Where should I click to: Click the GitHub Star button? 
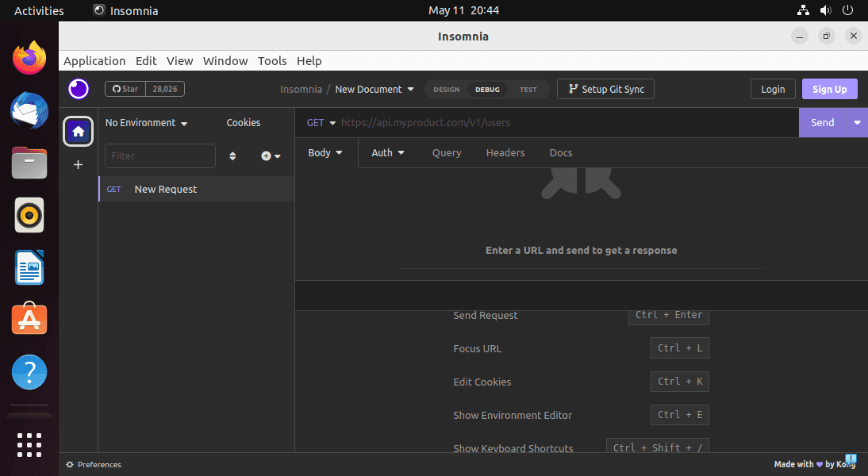pos(125,89)
